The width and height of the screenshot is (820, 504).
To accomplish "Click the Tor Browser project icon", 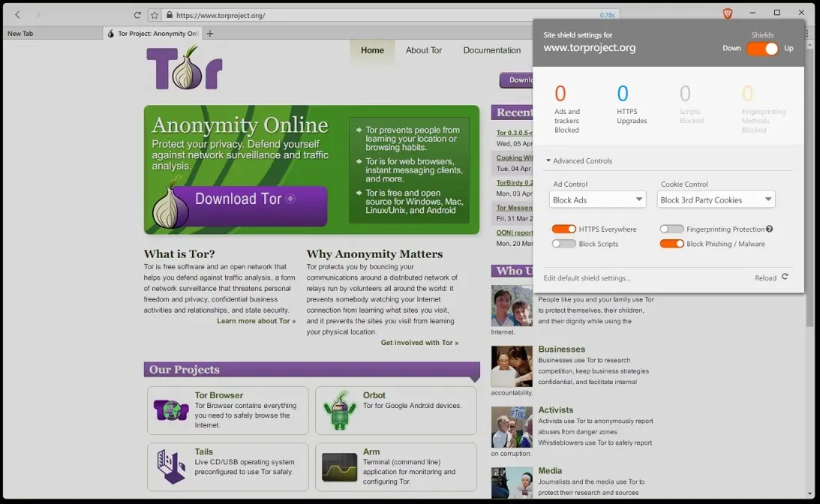I will (171, 410).
